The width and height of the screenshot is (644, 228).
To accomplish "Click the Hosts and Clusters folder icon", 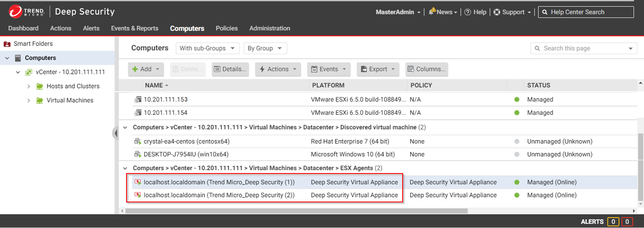I will point(40,86).
